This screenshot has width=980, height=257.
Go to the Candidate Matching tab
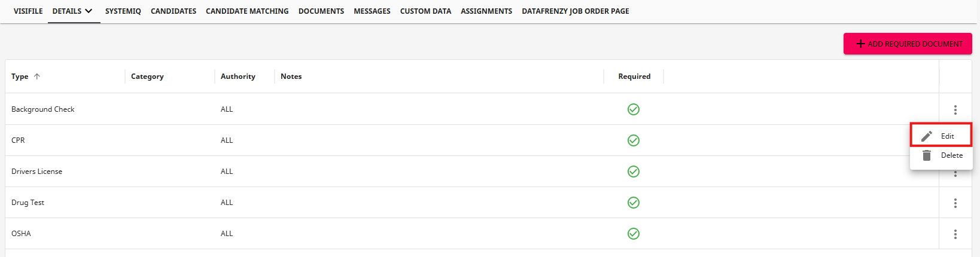247,11
